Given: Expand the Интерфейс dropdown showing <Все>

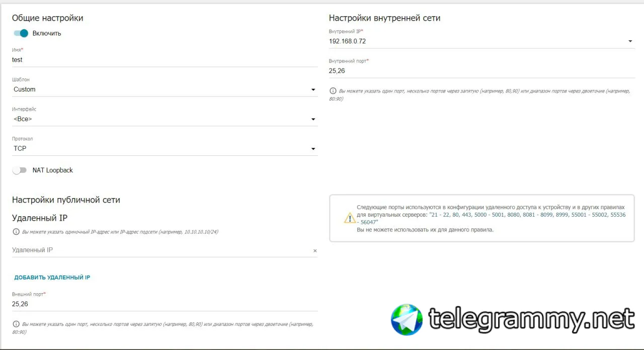Looking at the screenshot, I should coord(165,119).
